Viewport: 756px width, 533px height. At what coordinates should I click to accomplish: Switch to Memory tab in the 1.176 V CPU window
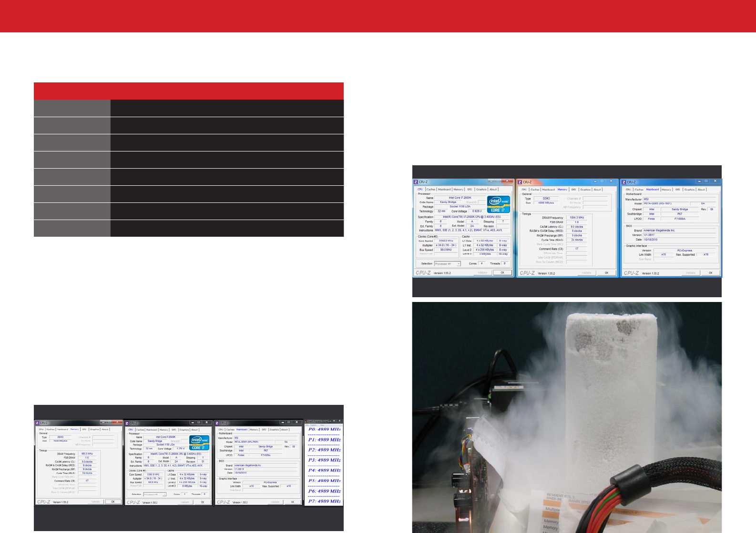[x=164, y=430]
